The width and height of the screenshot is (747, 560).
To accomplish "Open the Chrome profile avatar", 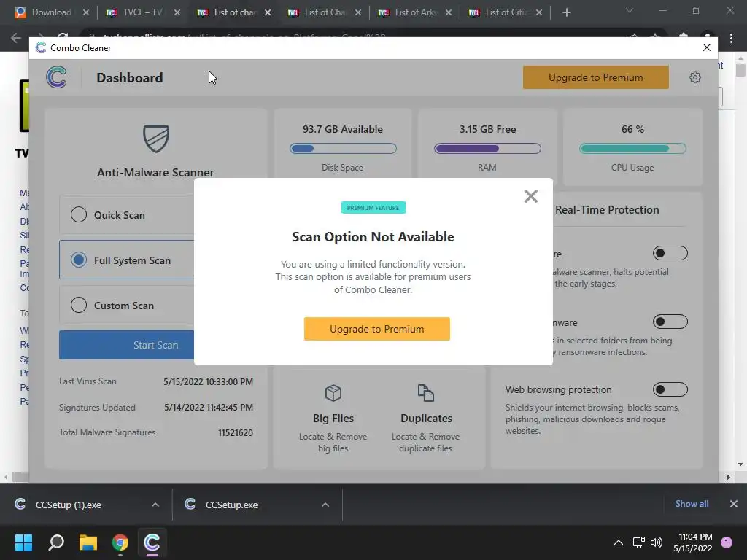I will pos(708,36).
